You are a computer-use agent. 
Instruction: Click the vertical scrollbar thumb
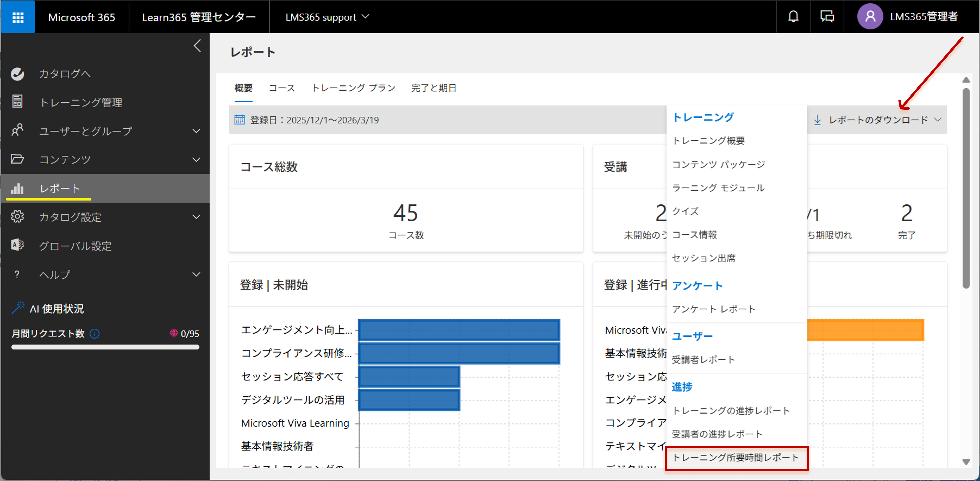(x=966, y=188)
